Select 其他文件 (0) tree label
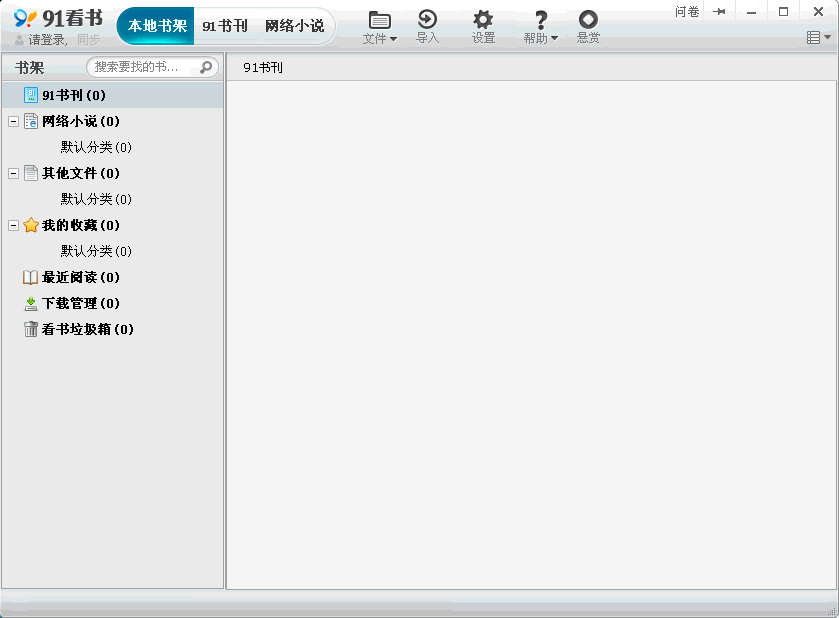The width and height of the screenshot is (839, 618). pyautogui.click(x=81, y=173)
